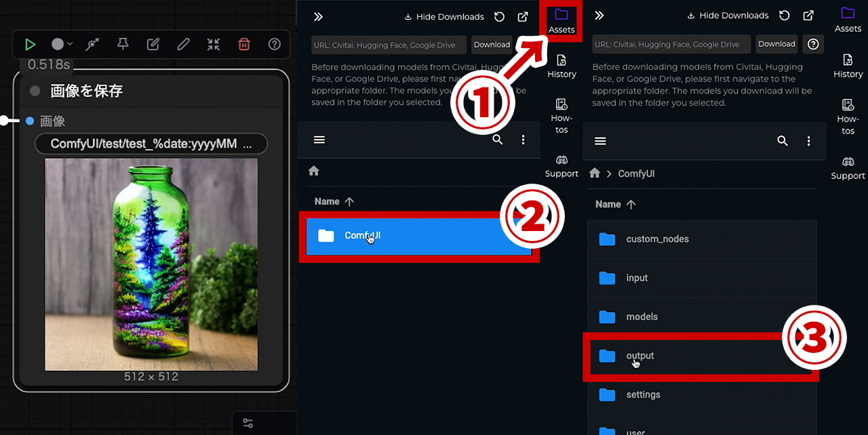Open the Assets tab highlighted in red
The image size is (868, 435).
pyautogui.click(x=561, y=22)
